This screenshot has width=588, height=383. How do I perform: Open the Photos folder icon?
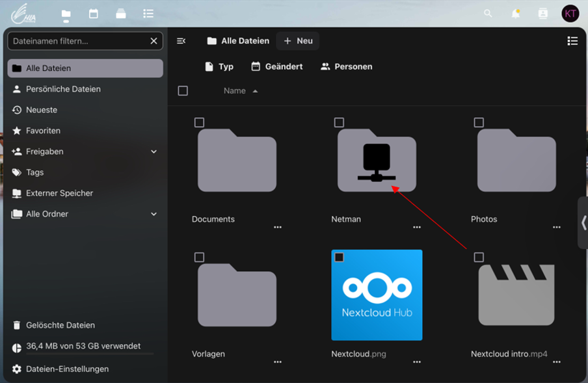click(516, 161)
